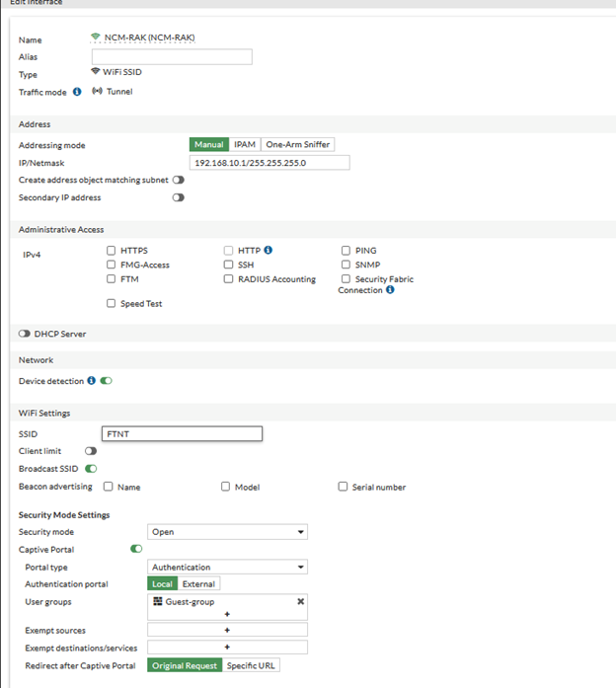Screen dimensions: 616x688
Task: Select the One-Arm Sniffer addressing mode
Action: pos(297,145)
